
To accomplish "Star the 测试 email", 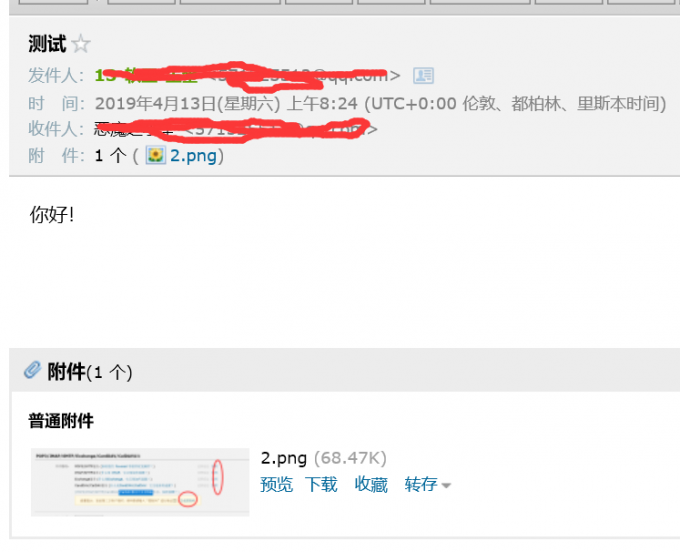I will (x=81, y=44).
